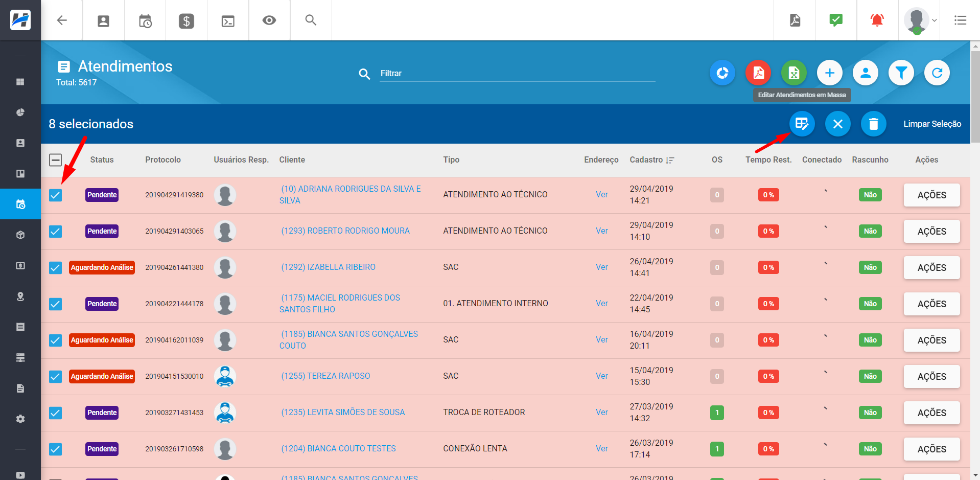Uncheck row for TEREZA RAPOSO
The height and width of the screenshot is (480, 980).
pos(56,377)
